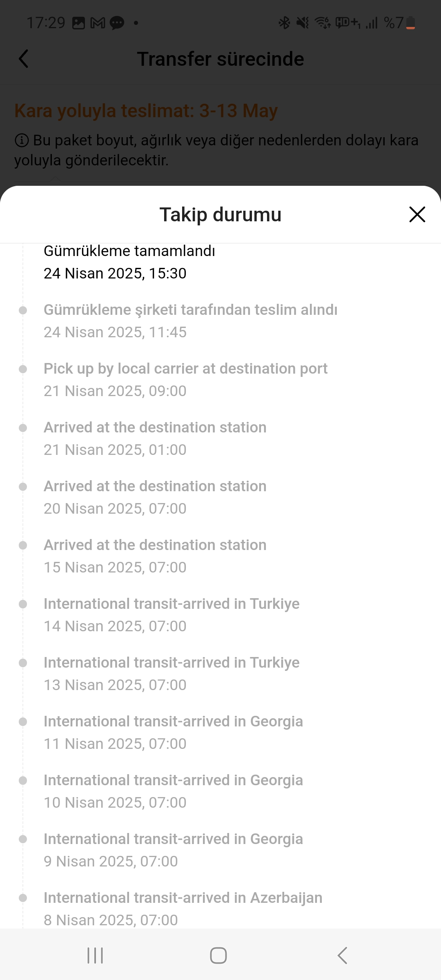Screen dimensions: 441x980
Task: Select the Azerbaijan transit arrival entry
Action: pyautogui.click(x=183, y=909)
